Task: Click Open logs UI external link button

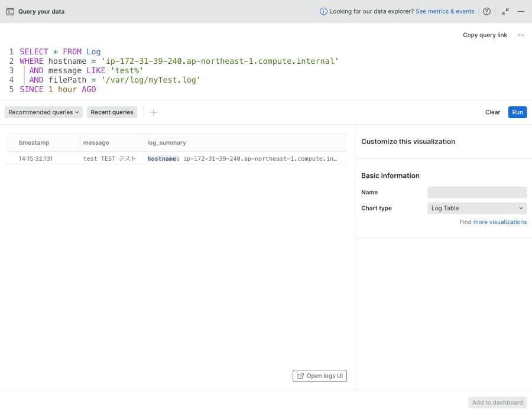Action: click(x=320, y=376)
